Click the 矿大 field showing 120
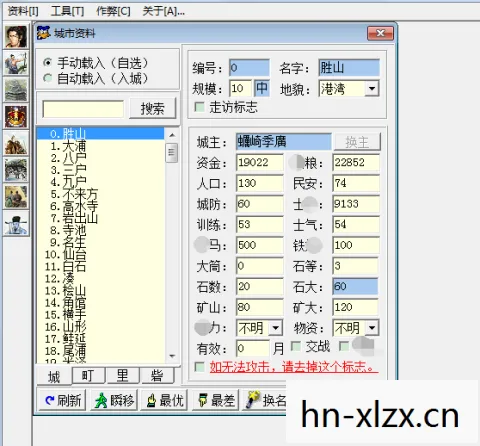The height and width of the screenshot is (446, 480). 355,307
